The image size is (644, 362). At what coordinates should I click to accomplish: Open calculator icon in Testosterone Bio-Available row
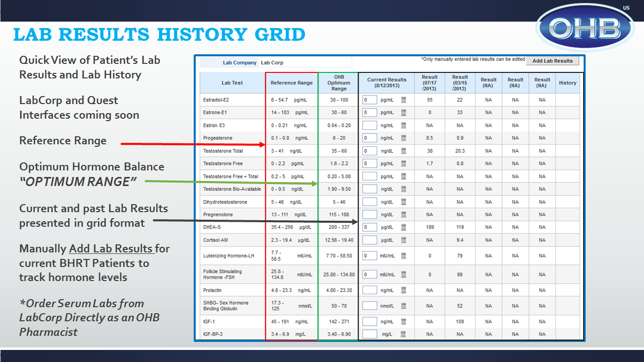click(x=404, y=190)
